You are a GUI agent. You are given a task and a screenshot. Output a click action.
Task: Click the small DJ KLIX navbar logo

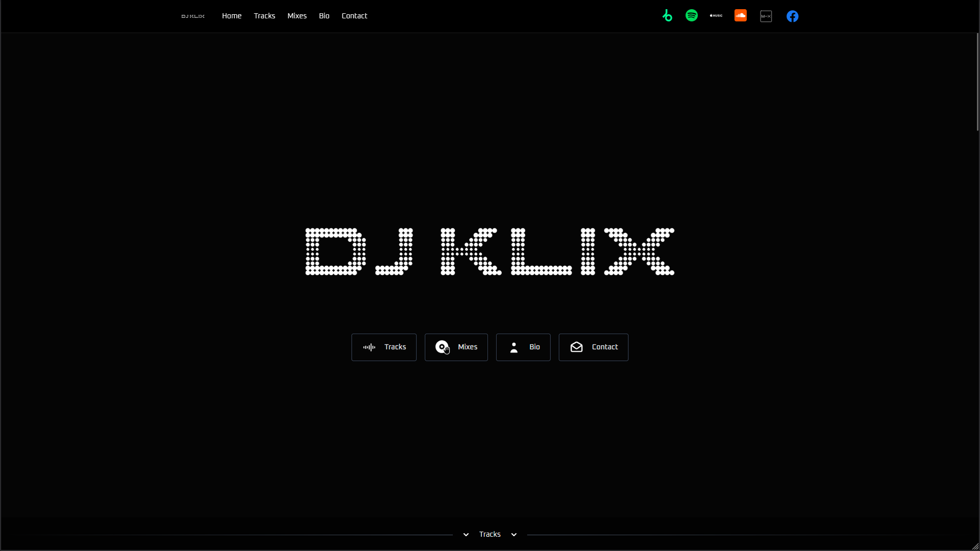pos(193,16)
